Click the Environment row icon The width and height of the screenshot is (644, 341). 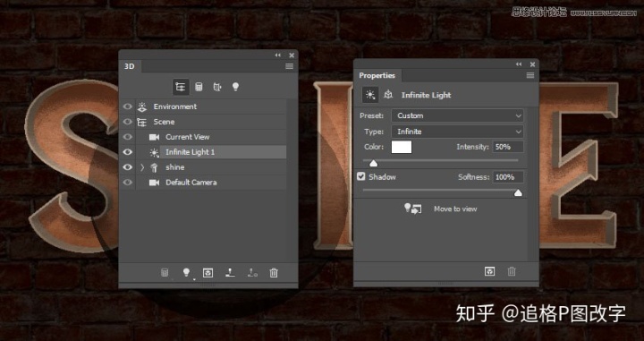[141, 107]
